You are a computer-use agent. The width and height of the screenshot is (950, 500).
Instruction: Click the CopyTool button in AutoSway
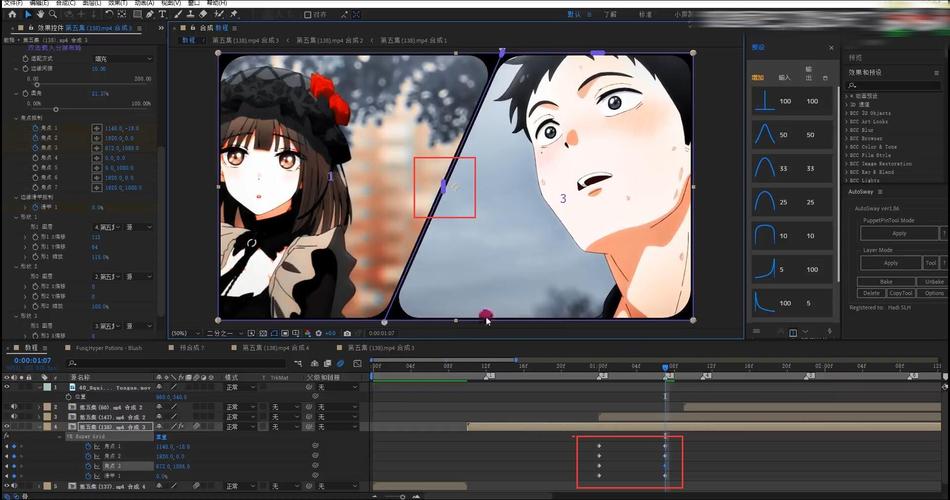point(901,293)
